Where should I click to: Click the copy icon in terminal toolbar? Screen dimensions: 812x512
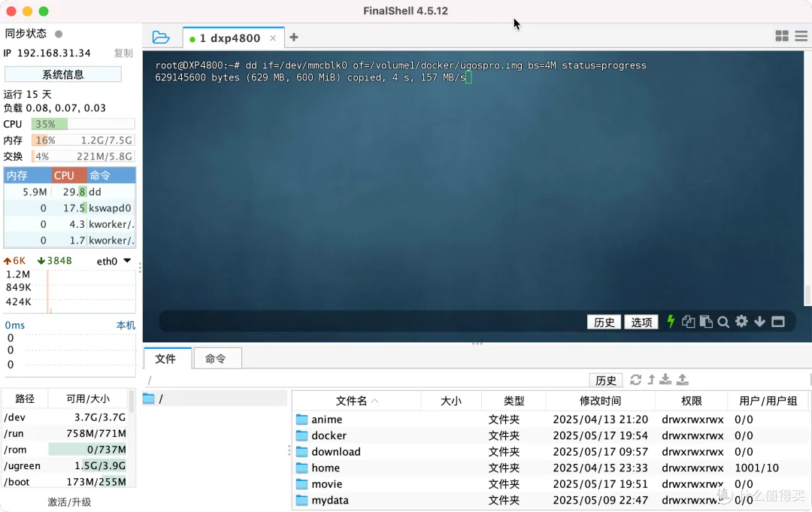click(x=688, y=322)
